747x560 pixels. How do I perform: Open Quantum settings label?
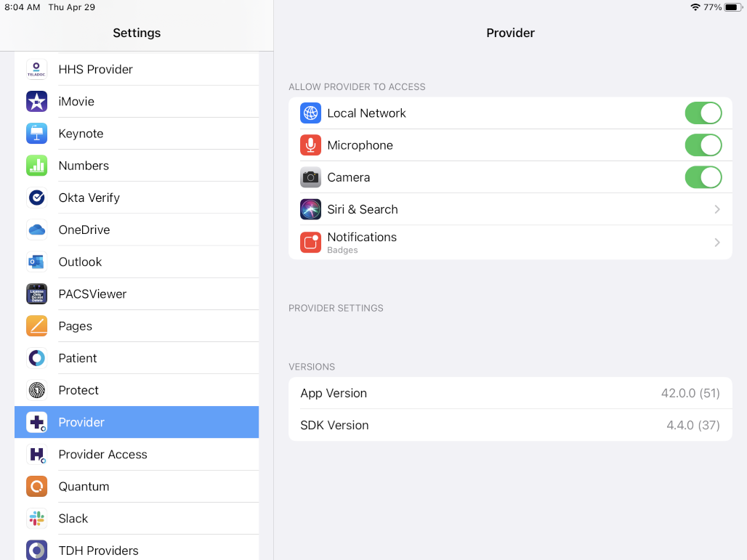tap(84, 486)
